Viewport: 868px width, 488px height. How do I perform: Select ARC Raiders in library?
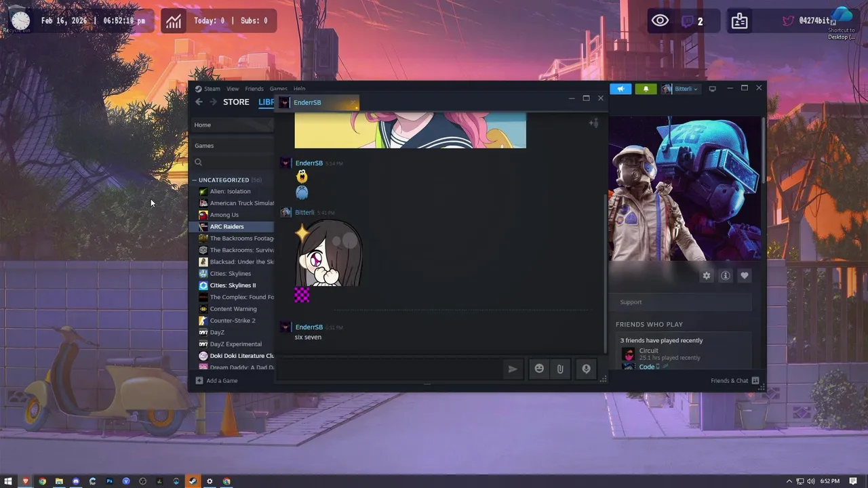click(231, 226)
